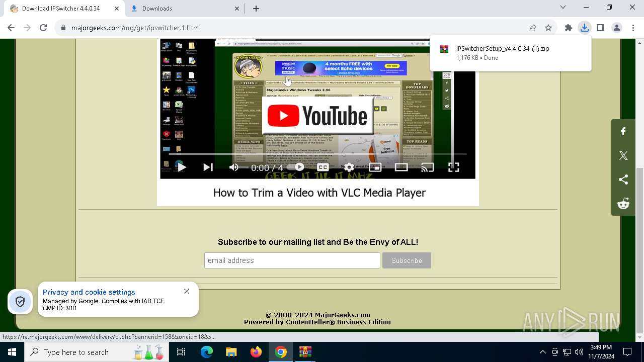Open the taskbar clock and calendar
This screenshot has height=362, width=644.
[x=601, y=352]
